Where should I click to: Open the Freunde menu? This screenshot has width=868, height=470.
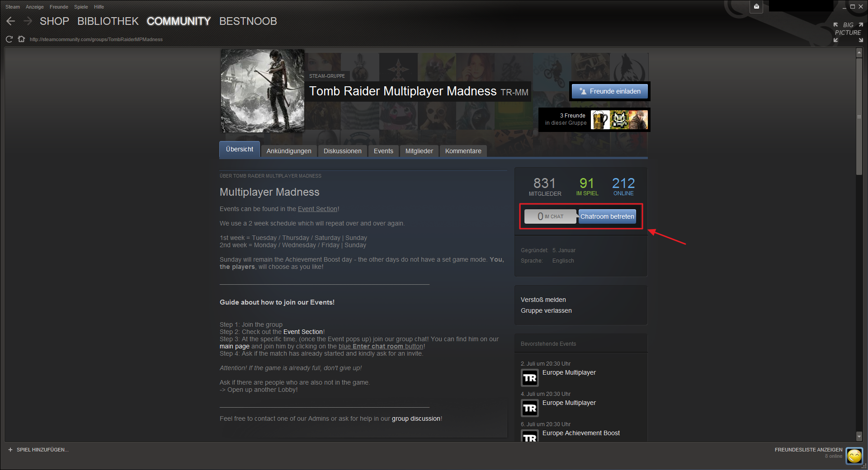tap(59, 7)
